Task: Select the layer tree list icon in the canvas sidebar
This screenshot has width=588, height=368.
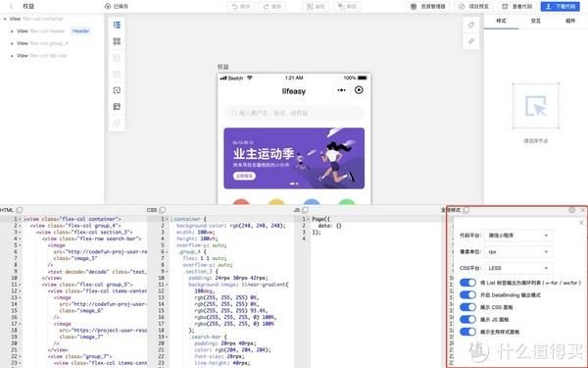Action: click(x=117, y=25)
